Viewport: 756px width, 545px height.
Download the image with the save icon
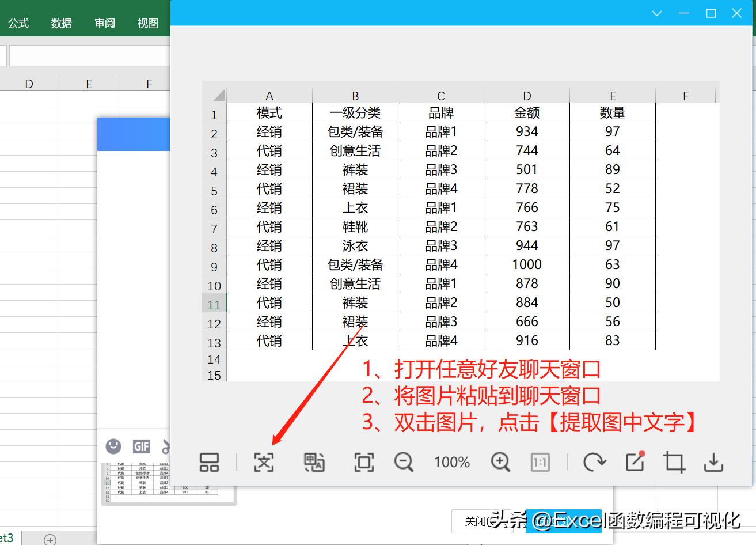tap(713, 462)
